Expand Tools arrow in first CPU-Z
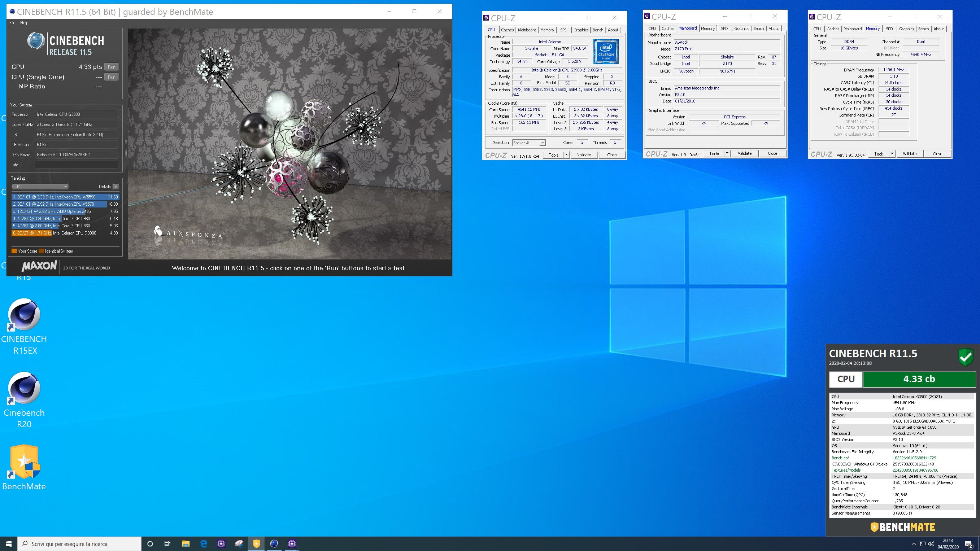 pos(566,155)
